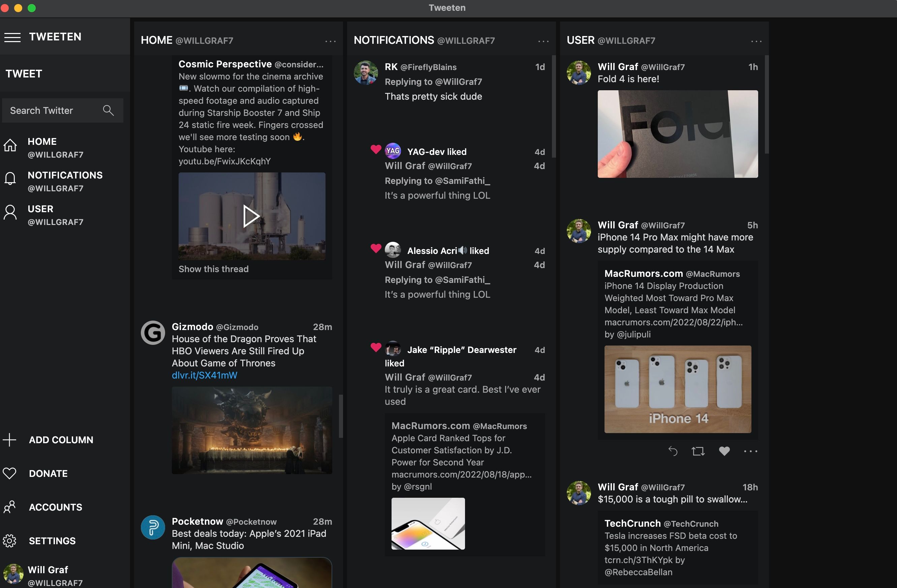Open the dlvr.it/SX41mW link
Viewport: 897px width, 588px height.
click(x=204, y=375)
